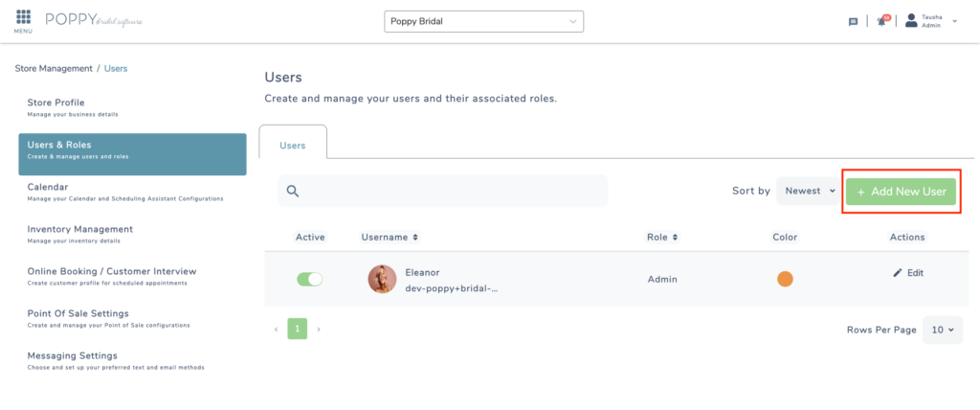Open the chat messages icon

(x=853, y=21)
